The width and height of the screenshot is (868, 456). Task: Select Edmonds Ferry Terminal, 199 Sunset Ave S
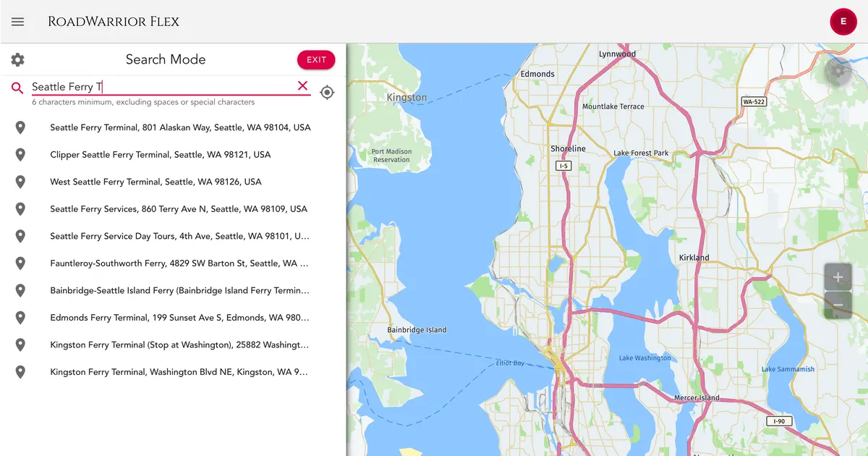point(173,318)
